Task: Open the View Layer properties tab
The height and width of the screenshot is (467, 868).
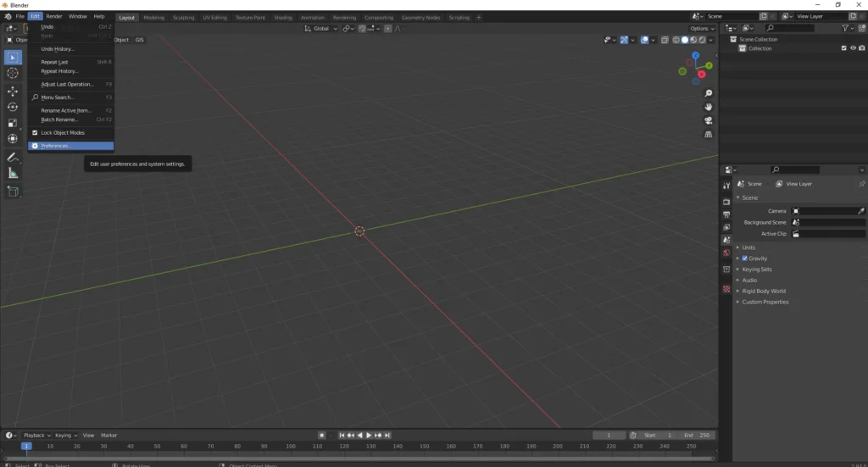Action: 726,227
